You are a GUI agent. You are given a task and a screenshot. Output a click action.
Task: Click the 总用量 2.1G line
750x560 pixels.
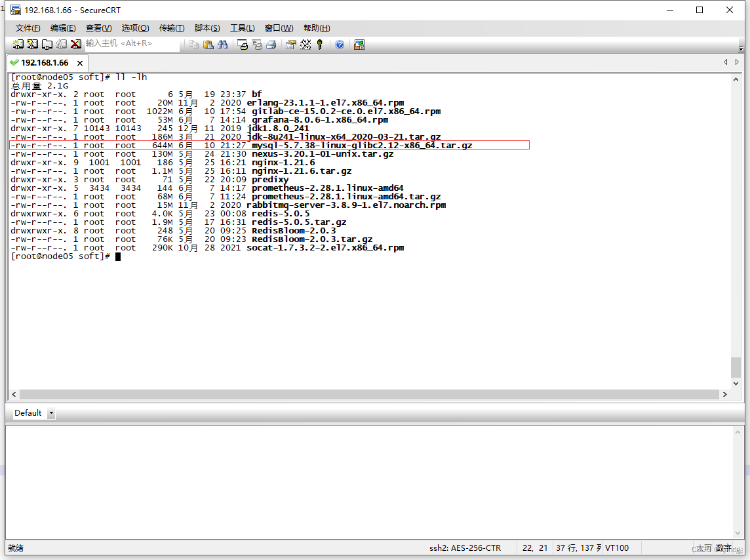point(40,86)
